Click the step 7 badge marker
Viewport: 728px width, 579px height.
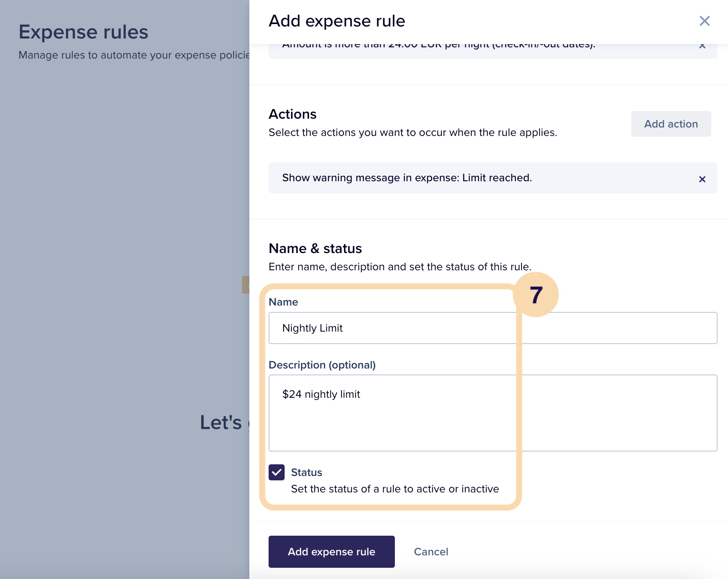tap(536, 295)
